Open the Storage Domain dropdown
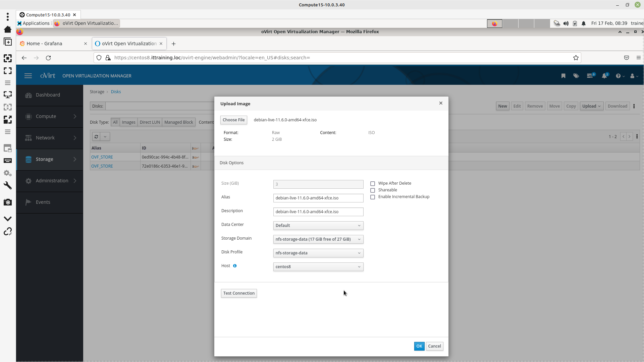644x362 pixels. pyautogui.click(x=318, y=239)
